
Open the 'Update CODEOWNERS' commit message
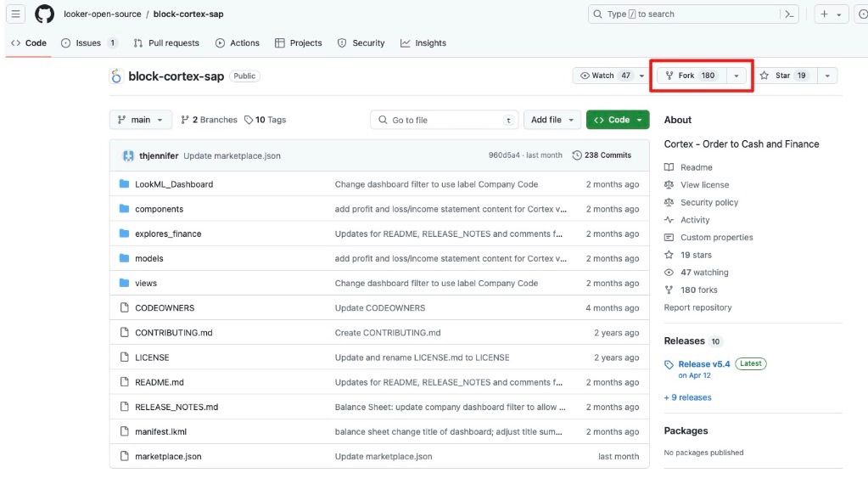point(380,307)
